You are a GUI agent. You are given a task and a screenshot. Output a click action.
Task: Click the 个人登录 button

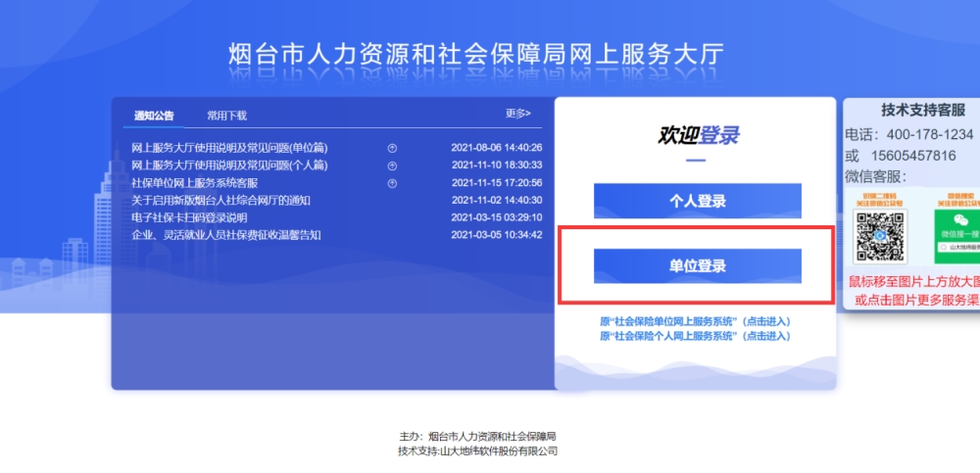pos(698,201)
